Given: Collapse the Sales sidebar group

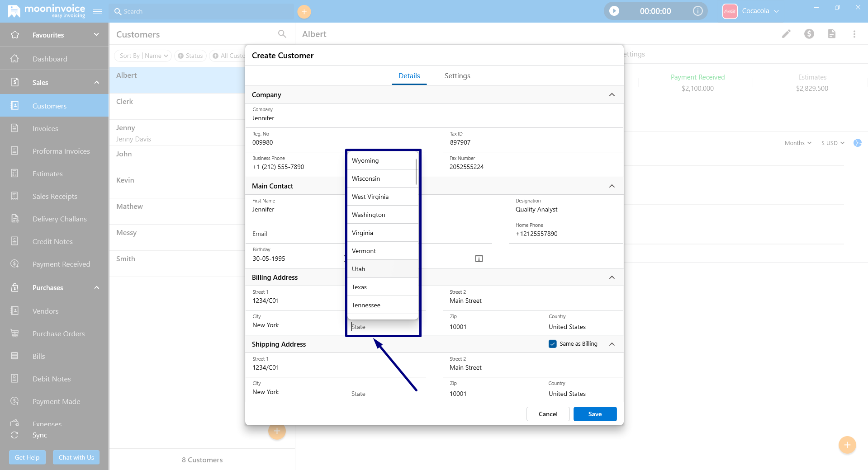Looking at the screenshot, I should pos(97,82).
